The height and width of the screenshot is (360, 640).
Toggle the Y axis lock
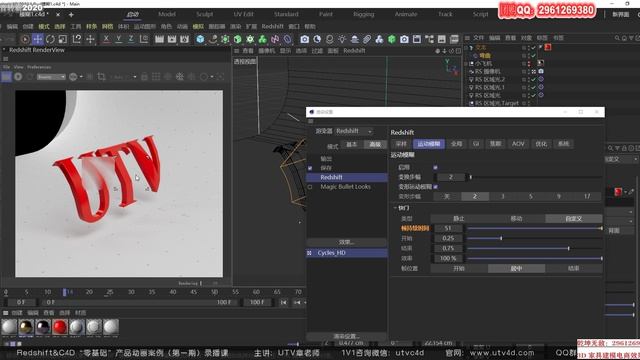118,39
